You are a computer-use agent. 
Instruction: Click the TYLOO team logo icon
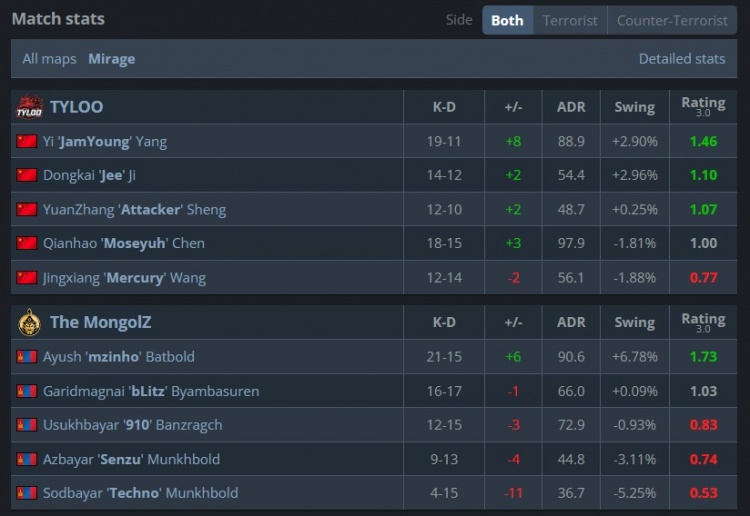pos(29,107)
